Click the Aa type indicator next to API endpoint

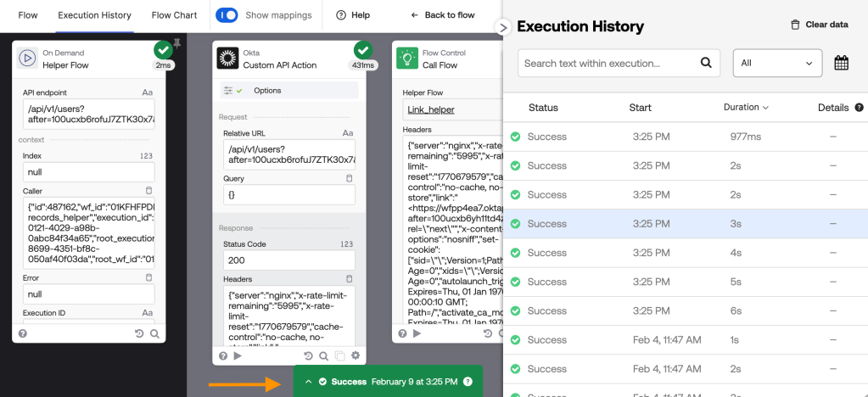(x=148, y=92)
